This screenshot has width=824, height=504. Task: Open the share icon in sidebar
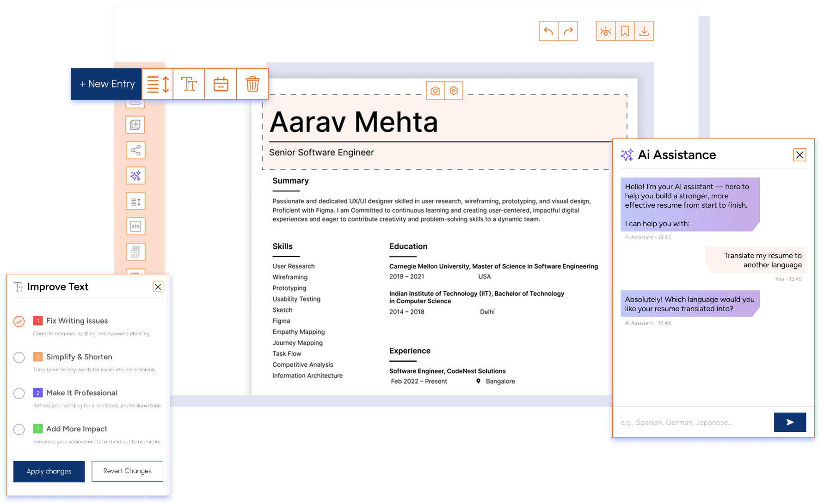click(x=135, y=150)
